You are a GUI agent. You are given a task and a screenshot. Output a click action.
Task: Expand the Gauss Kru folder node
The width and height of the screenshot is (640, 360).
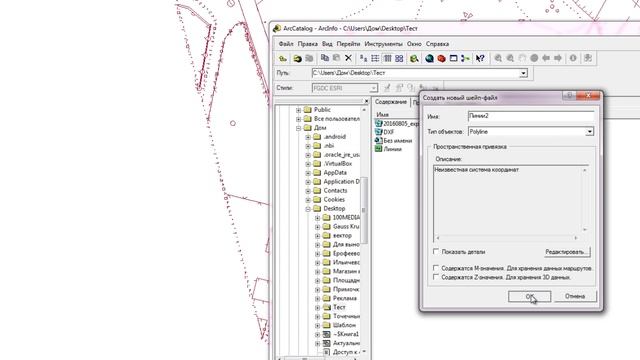point(318,227)
